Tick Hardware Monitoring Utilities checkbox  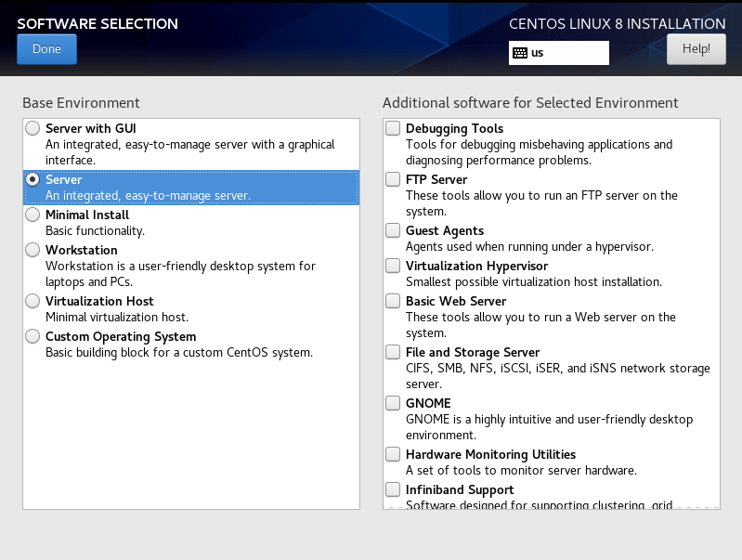393,454
